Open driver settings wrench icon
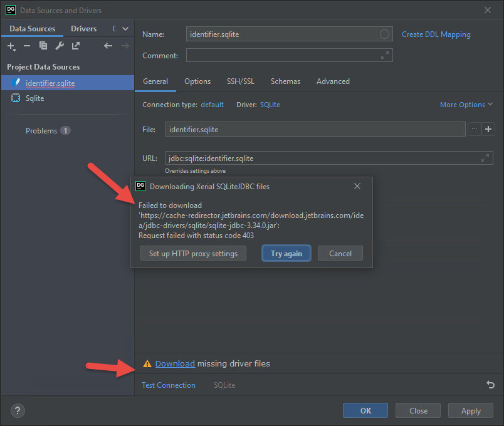This screenshot has width=504, height=426. coord(60,46)
